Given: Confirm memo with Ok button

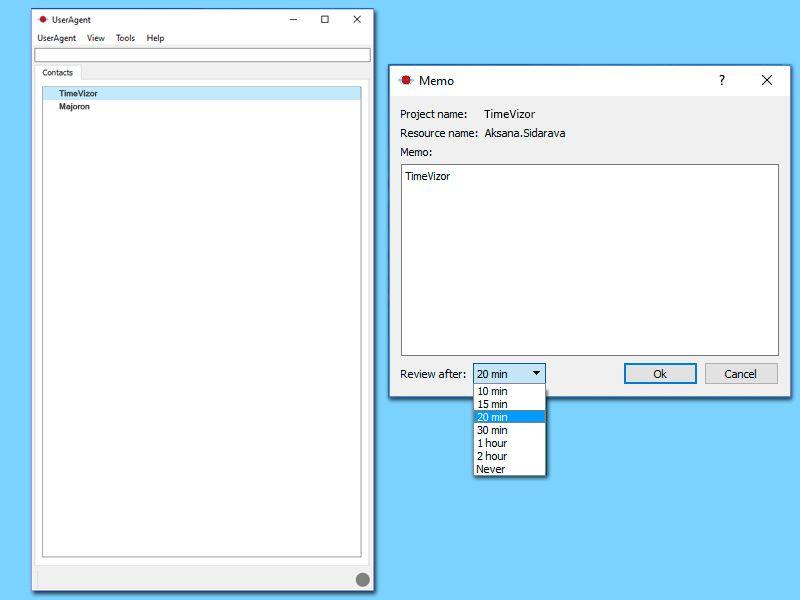Looking at the screenshot, I should click(660, 373).
